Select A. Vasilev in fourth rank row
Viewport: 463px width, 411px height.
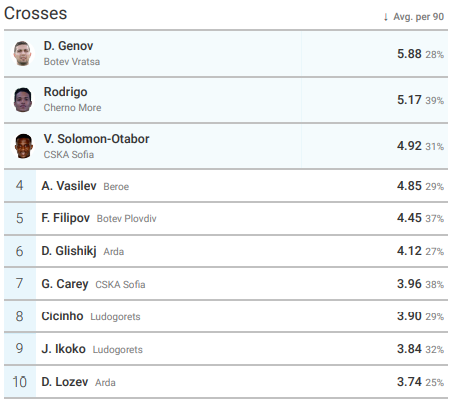pyautogui.click(x=69, y=186)
